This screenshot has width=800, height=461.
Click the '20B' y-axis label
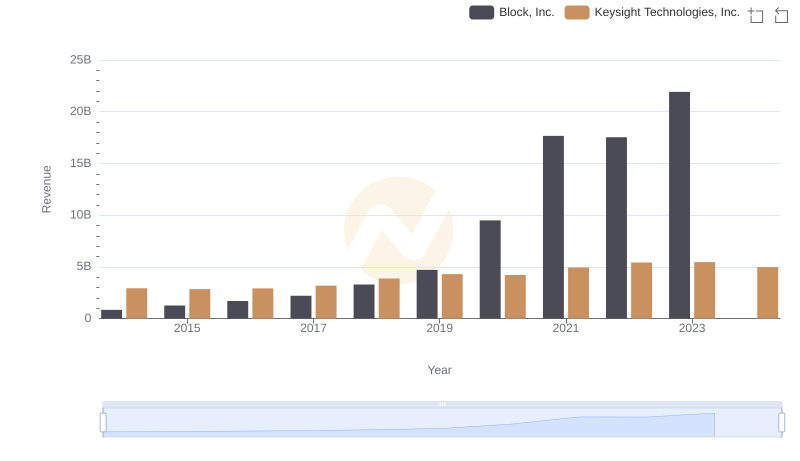coord(81,111)
